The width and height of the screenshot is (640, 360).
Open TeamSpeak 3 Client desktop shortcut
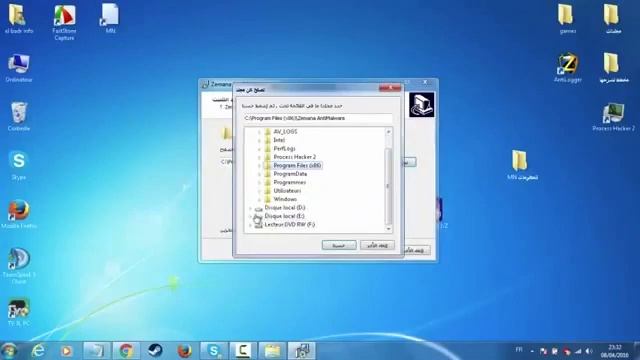point(19,266)
